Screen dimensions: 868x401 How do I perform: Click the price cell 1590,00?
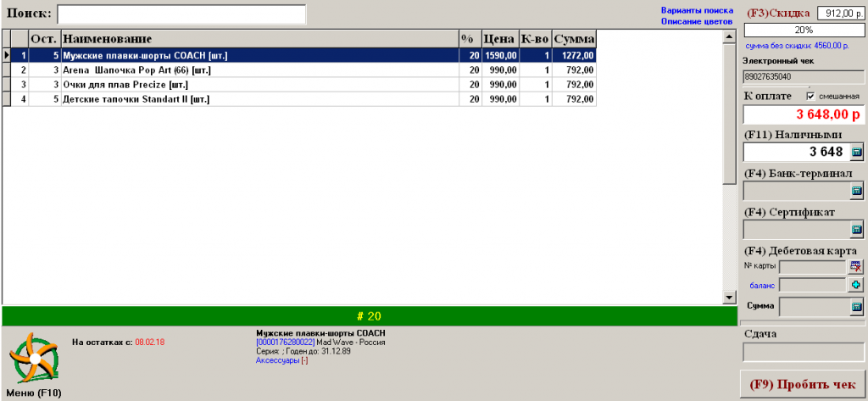(500, 55)
